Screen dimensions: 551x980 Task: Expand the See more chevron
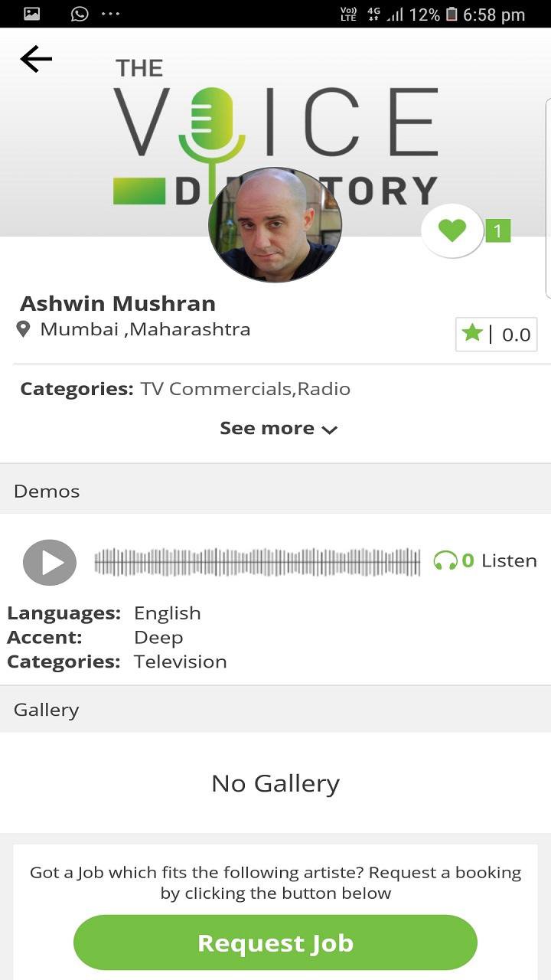coord(330,430)
